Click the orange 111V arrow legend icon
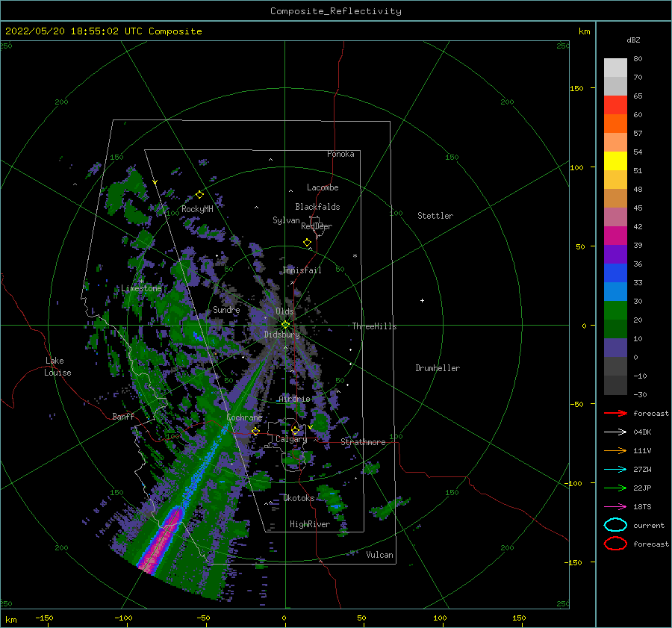672x628 pixels. tap(615, 450)
